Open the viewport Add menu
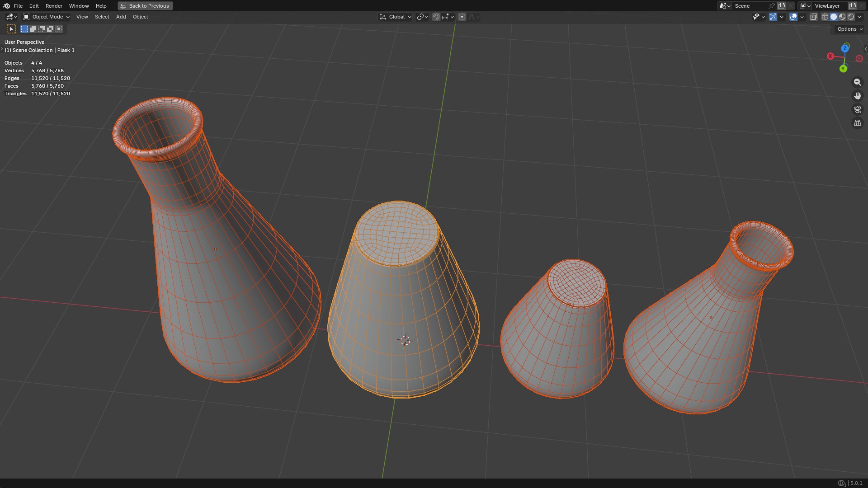Image resolution: width=868 pixels, height=488 pixels. pyautogui.click(x=121, y=17)
